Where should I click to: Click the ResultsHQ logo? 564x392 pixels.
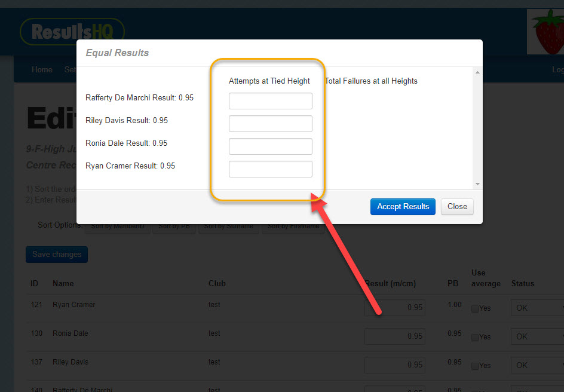pos(72,32)
